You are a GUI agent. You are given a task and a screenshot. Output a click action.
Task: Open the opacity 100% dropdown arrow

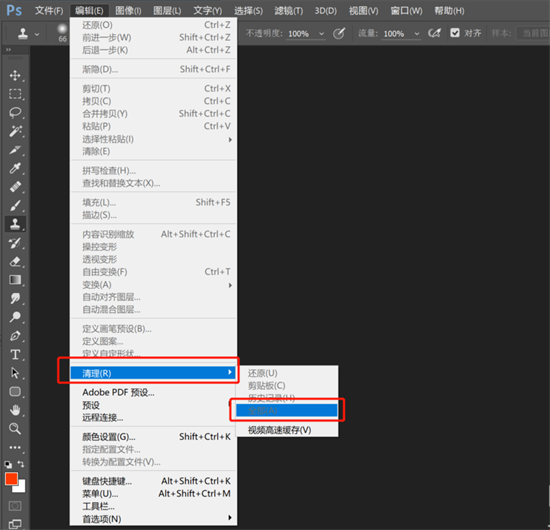tap(321, 34)
